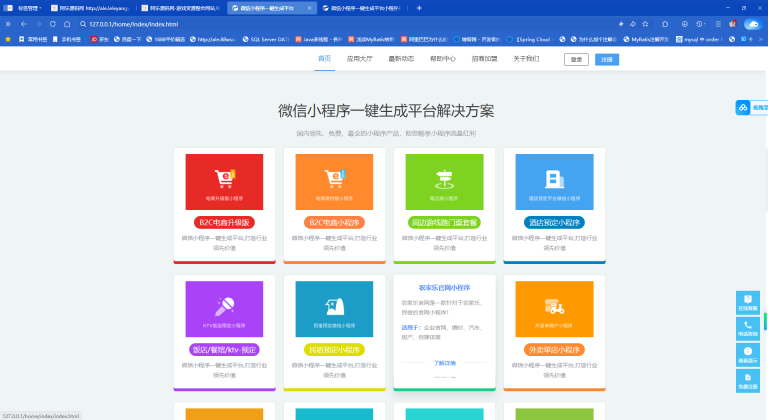
Task: Click 了解详情 on the 农家乐 card
Action: (x=444, y=363)
